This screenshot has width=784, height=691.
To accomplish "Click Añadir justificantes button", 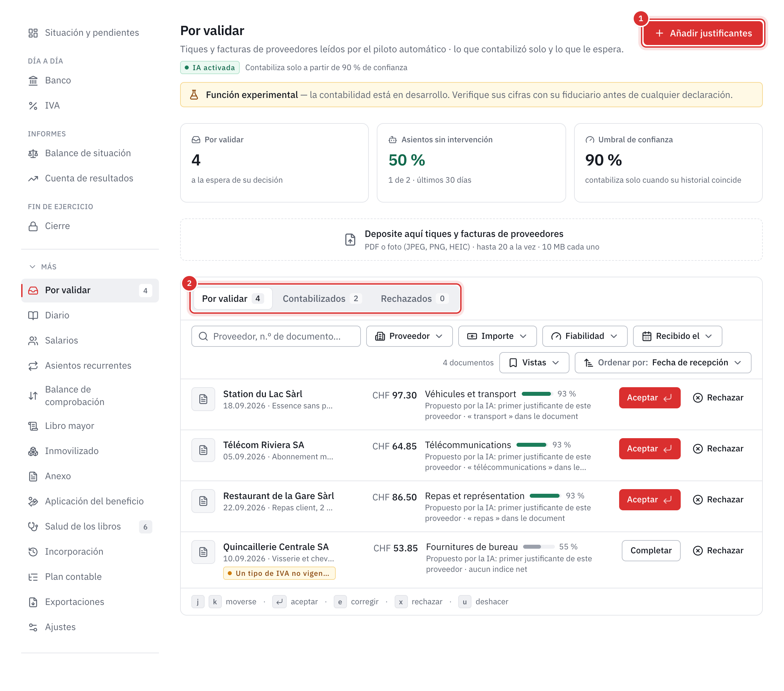I will coord(703,33).
